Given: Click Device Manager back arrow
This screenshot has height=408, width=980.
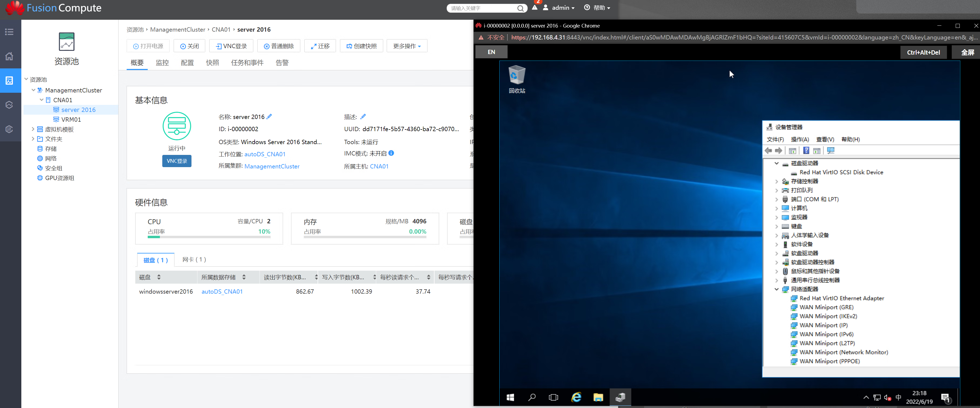Looking at the screenshot, I should click(769, 151).
